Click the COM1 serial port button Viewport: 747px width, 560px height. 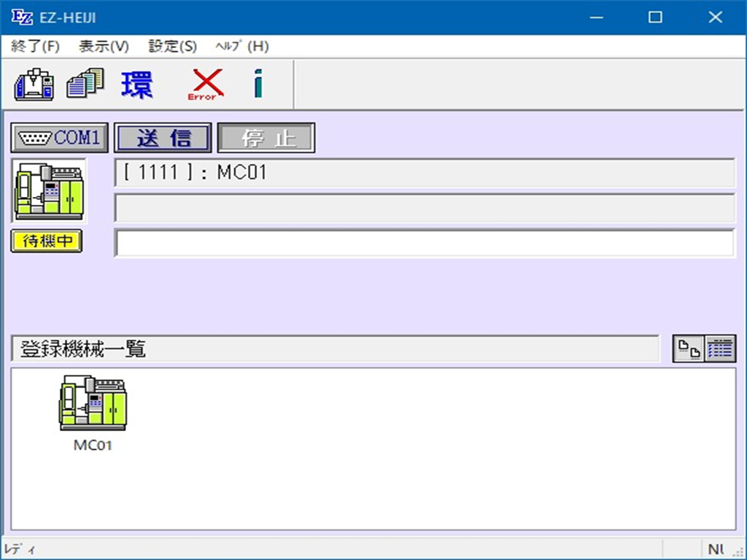coord(60,138)
